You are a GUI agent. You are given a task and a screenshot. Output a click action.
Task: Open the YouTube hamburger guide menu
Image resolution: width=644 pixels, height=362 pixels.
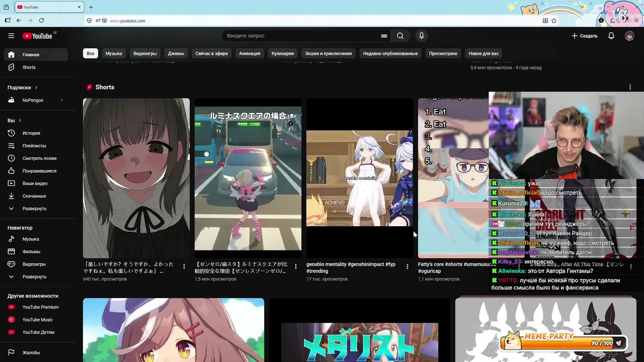11,36
